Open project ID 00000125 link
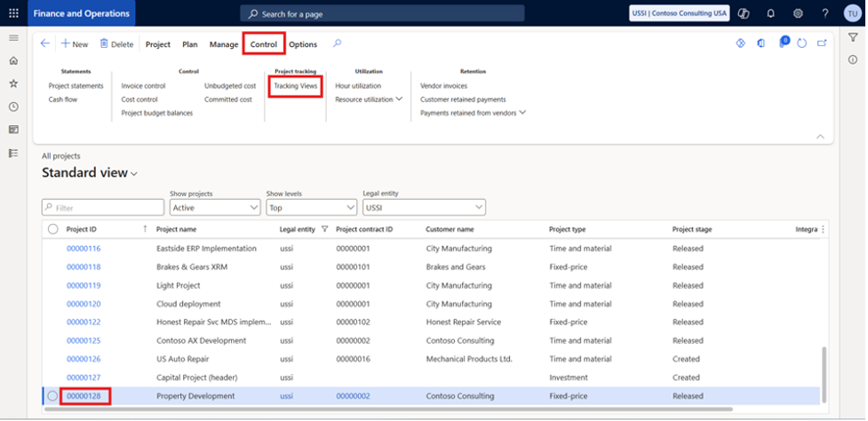This screenshot has height=421, width=868. coord(84,341)
